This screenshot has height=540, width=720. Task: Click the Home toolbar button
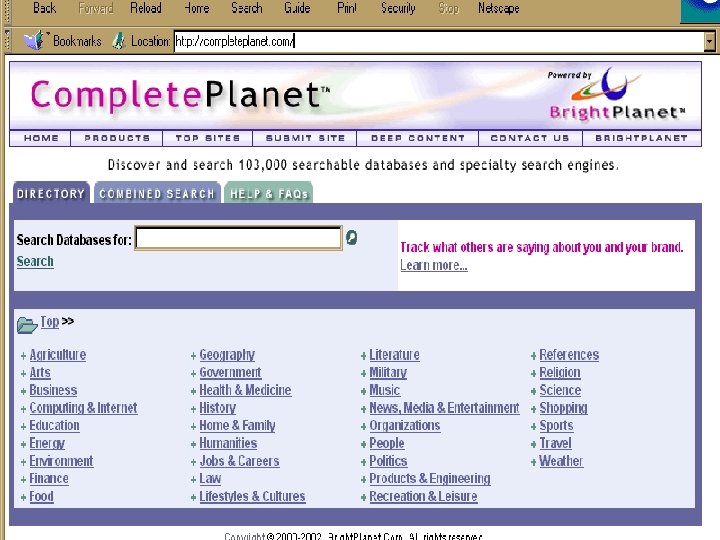[197, 8]
